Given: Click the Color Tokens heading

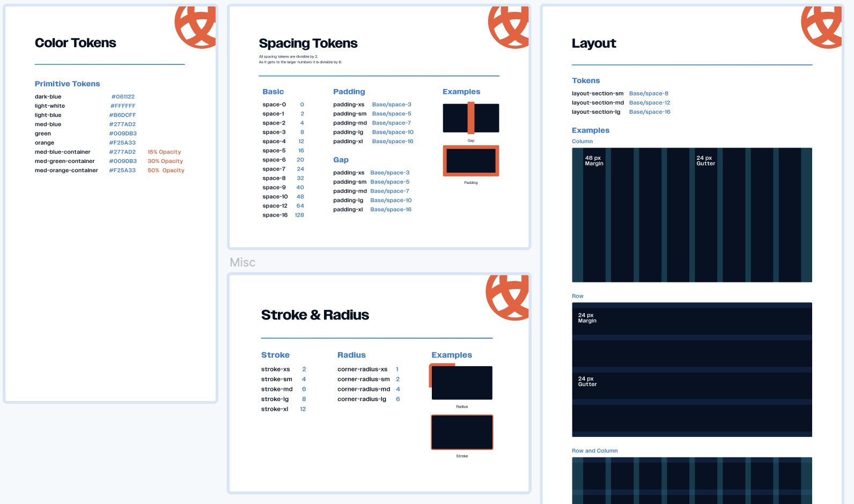Looking at the screenshot, I should click(x=75, y=43).
